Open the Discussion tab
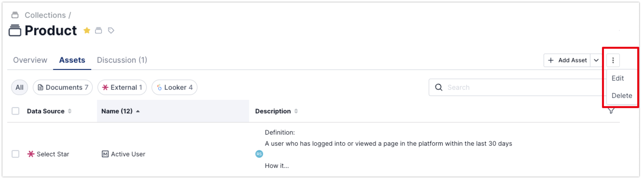The height and width of the screenshot is (179, 644). (x=122, y=60)
